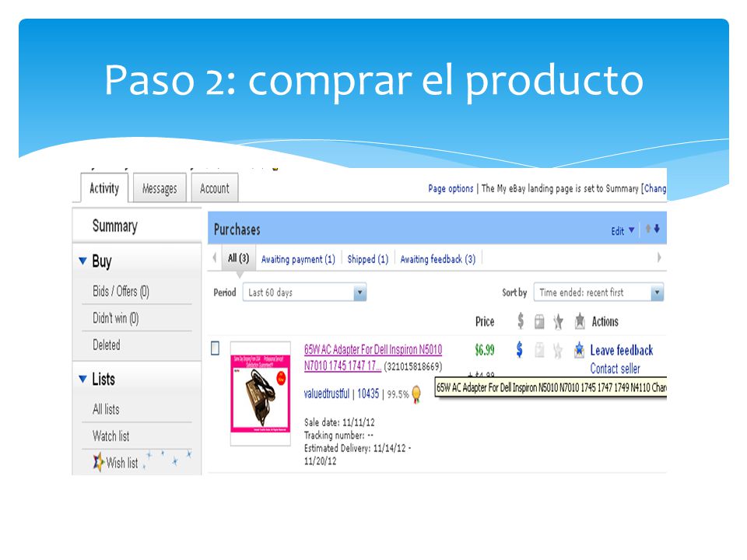Move Purchases section up arrow
This screenshot has width=747, height=560.
pos(648,229)
